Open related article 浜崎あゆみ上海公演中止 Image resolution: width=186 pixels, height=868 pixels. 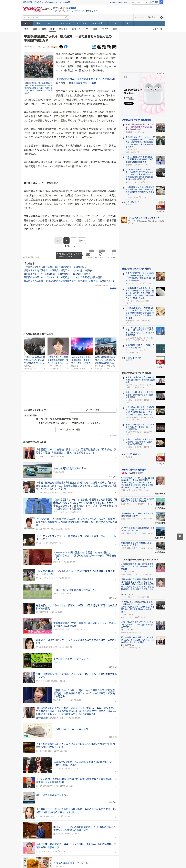(60, 270)
